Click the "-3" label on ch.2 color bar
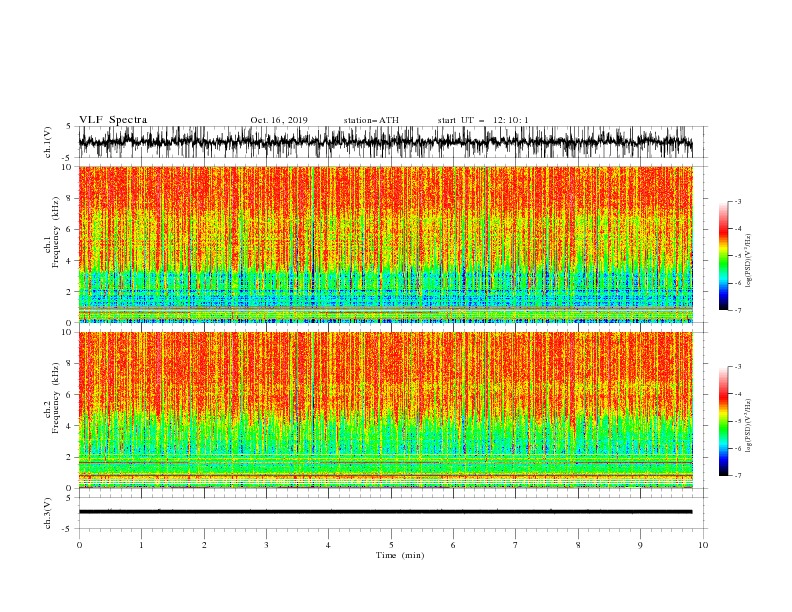The image size is (792, 612). coord(737,367)
